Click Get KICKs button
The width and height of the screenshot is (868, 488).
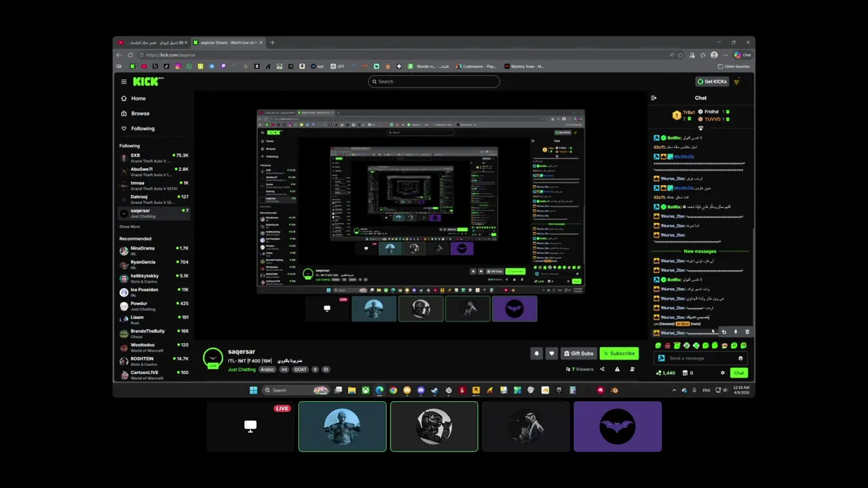(x=712, y=81)
